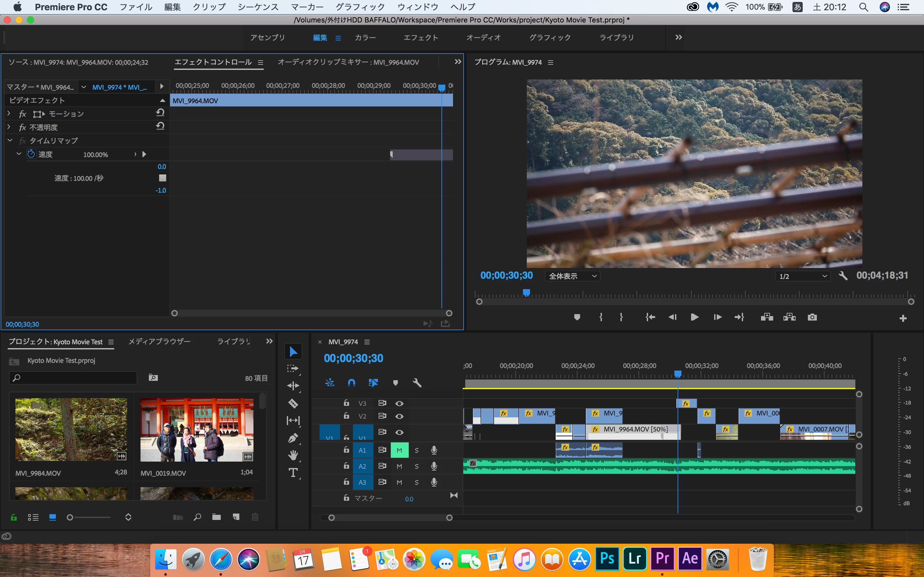
Task: Select the Hand tool
Action: click(x=293, y=455)
